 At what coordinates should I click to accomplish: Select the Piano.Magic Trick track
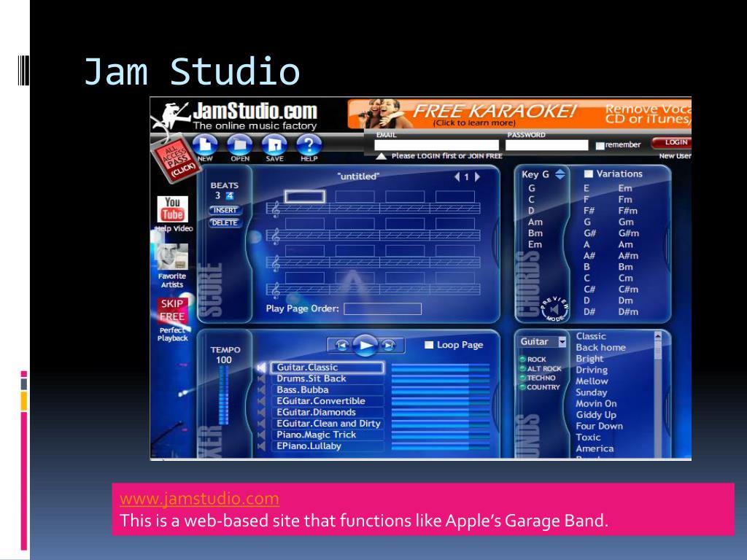327,435
